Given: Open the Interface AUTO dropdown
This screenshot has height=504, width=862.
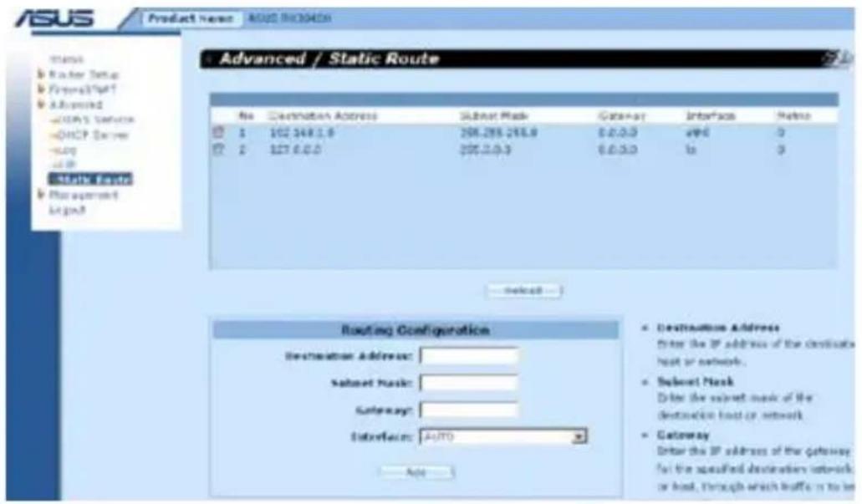Looking at the screenshot, I should (503, 436).
